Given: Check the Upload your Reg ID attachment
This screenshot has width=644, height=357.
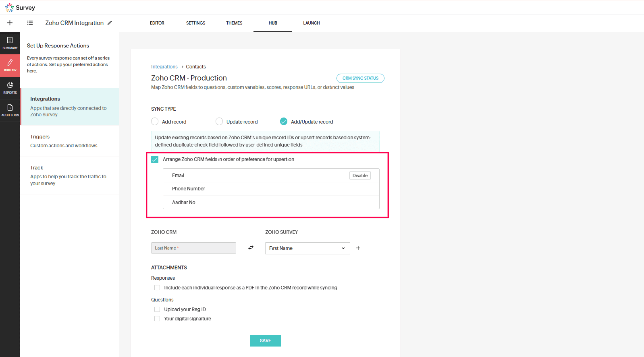Looking at the screenshot, I should click(157, 310).
